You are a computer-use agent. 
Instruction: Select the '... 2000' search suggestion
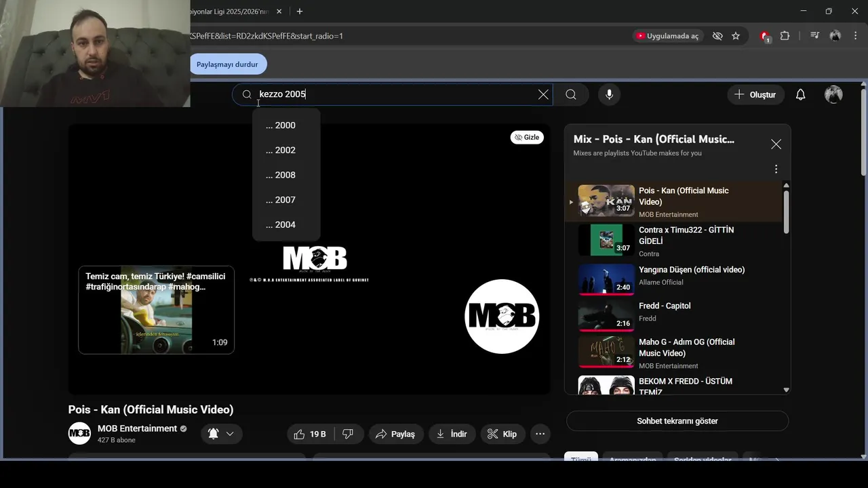click(x=286, y=125)
